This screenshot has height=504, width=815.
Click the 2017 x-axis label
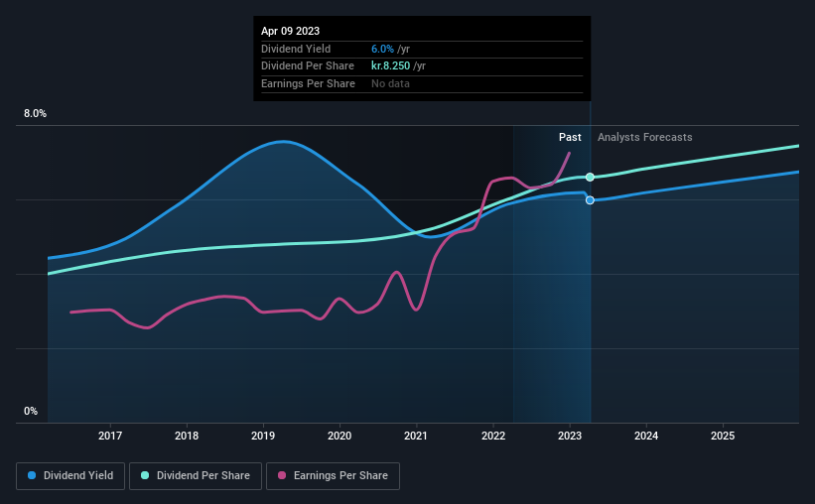pos(110,436)
